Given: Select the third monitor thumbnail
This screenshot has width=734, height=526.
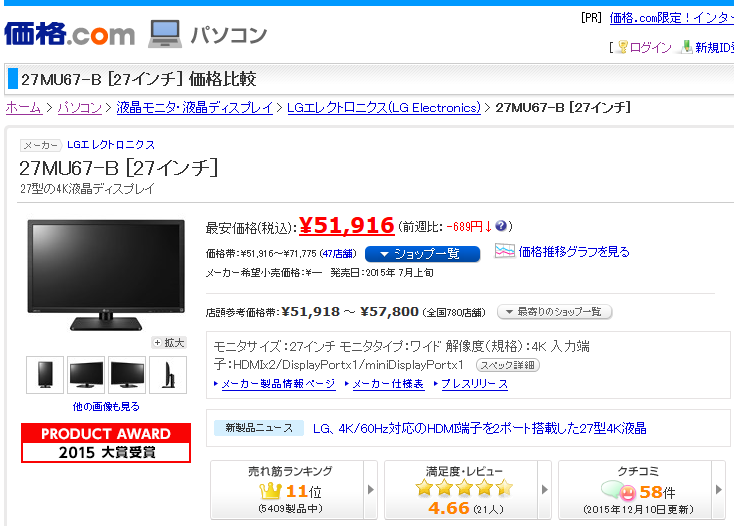Looking at the screenshot, I should click(x=127, y=375).
